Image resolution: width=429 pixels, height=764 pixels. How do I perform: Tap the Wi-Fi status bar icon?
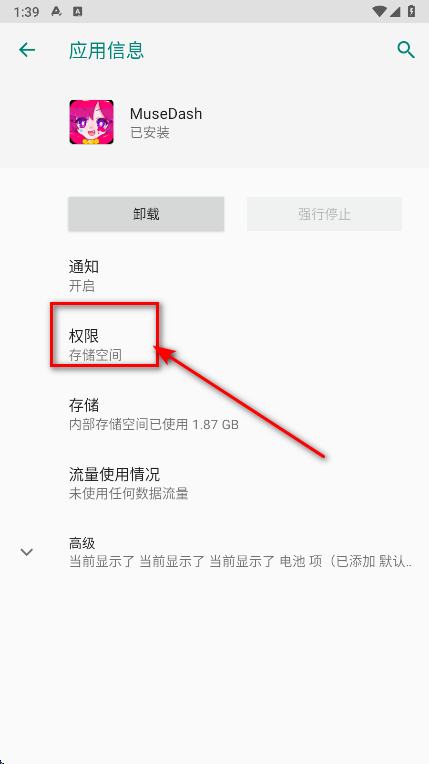tap(378, 12)
